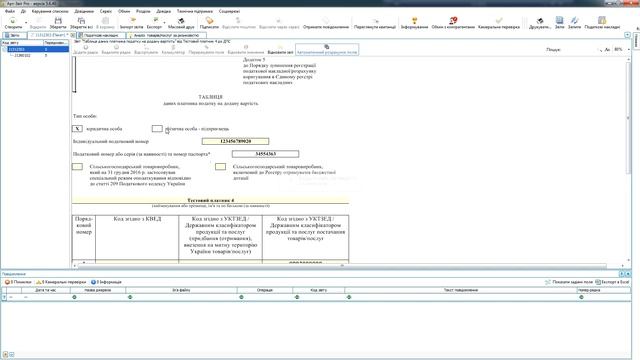Open the Обмін menu
The width and height of the screenshot is (640, 360).
[x=124, y=11]
